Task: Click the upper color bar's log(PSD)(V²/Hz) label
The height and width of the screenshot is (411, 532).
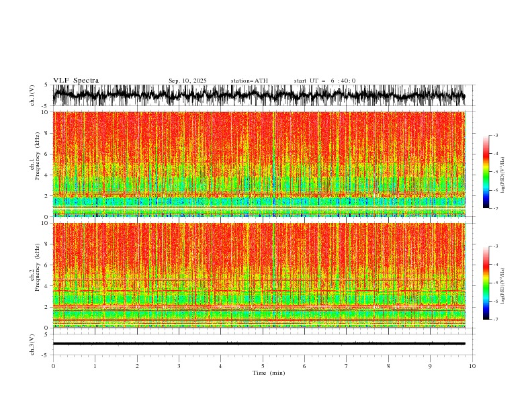Action: pos(503,175)
